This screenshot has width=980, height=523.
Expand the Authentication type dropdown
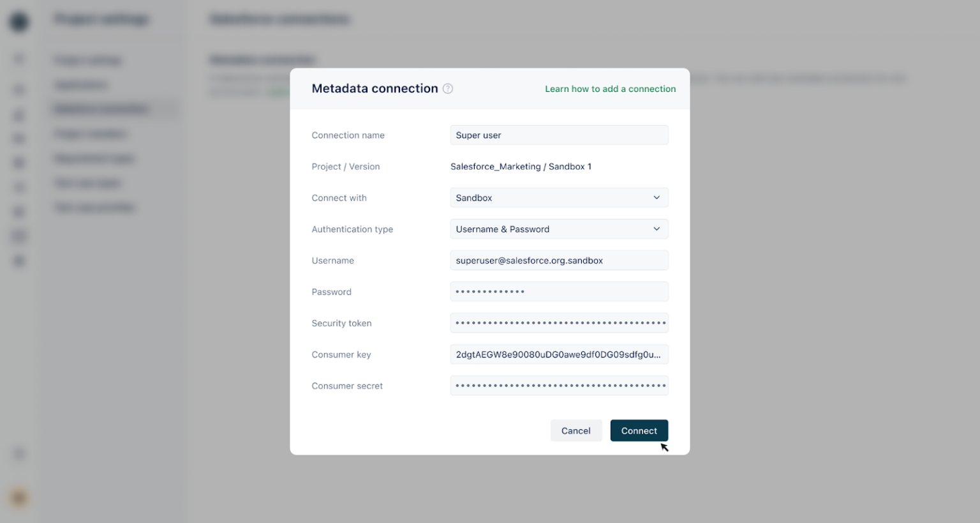coord(558,229)
